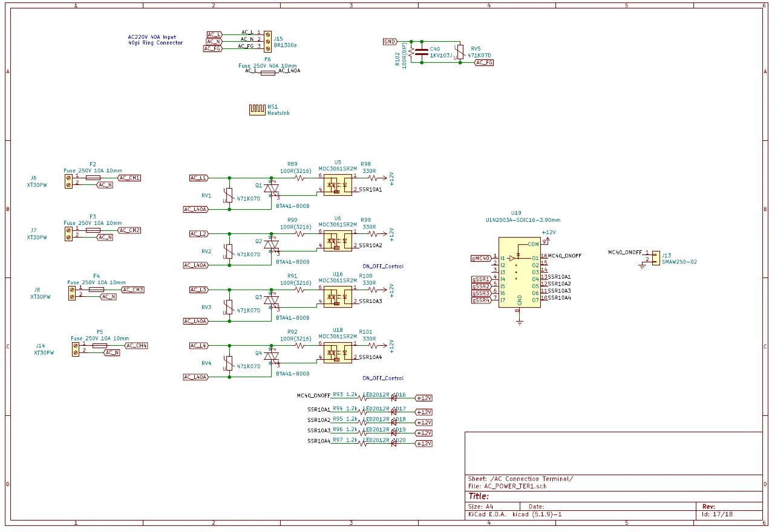Click the R98 330R resistor symbol
This screenshot has height=532, width=772.
(371, 178)
